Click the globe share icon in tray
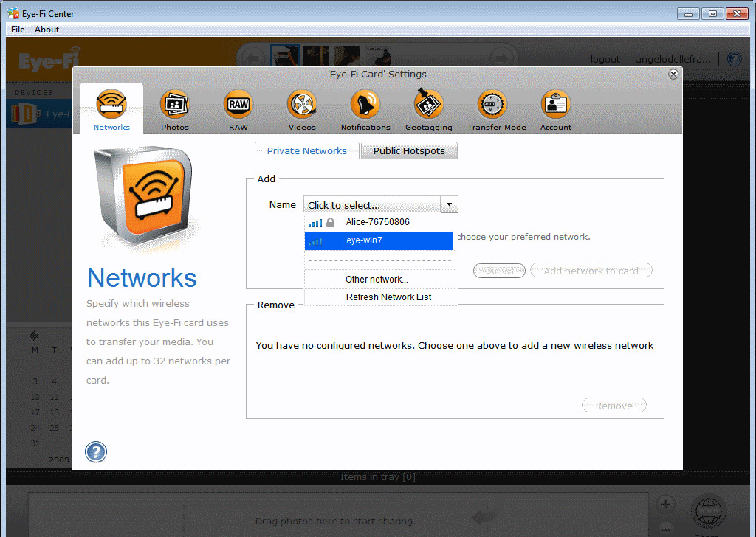This screenshot has height=537, width=756. click(x=708, y=511)
